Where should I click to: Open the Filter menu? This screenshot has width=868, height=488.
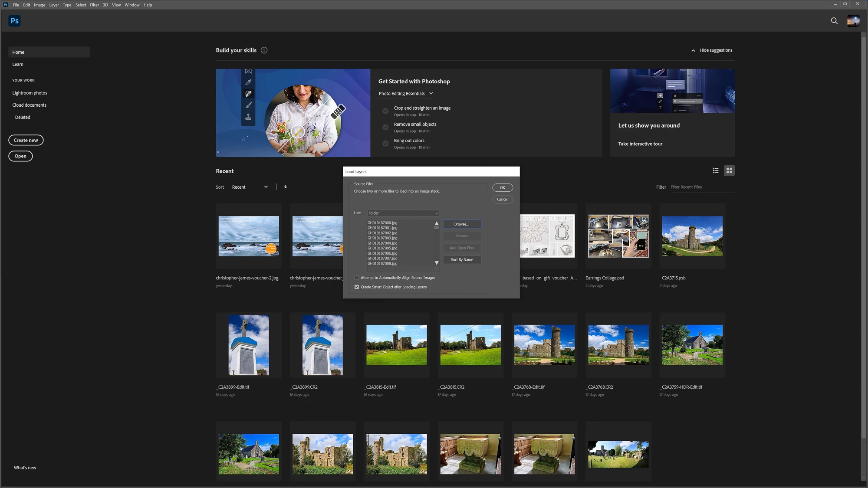pyautogui.click(x=94, y=5)
